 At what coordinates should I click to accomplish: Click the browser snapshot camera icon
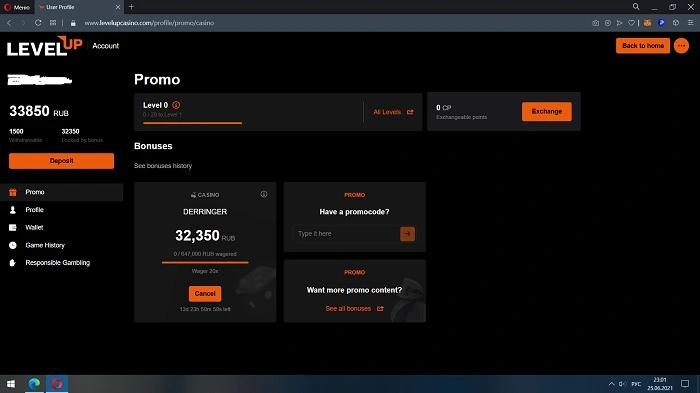596,23
